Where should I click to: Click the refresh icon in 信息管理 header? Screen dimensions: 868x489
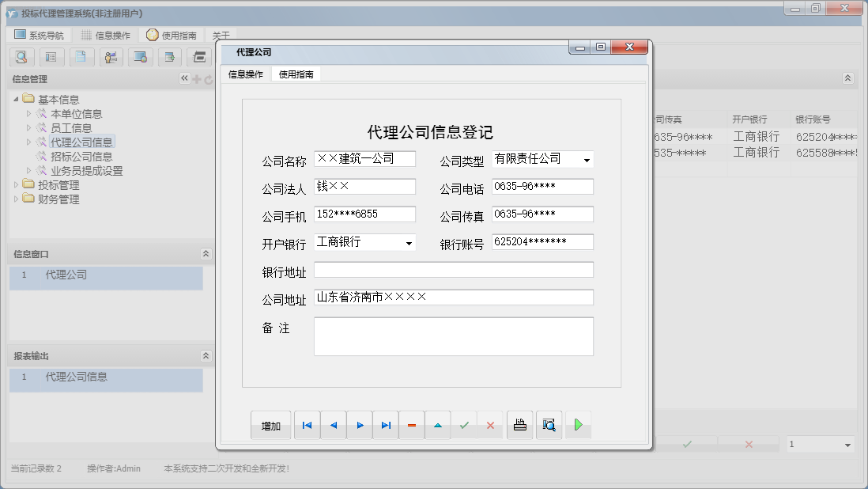(208, 79)
